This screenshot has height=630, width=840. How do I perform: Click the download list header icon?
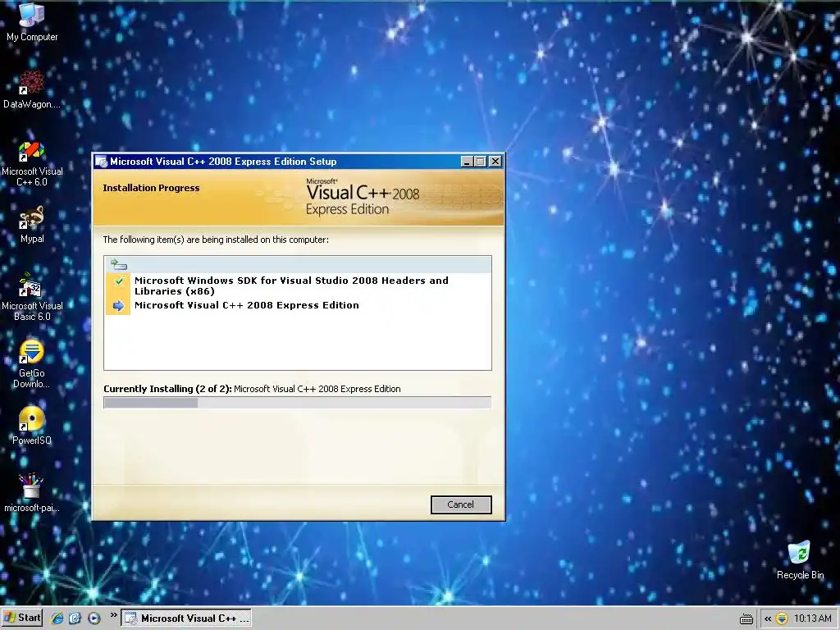(118, 264)
